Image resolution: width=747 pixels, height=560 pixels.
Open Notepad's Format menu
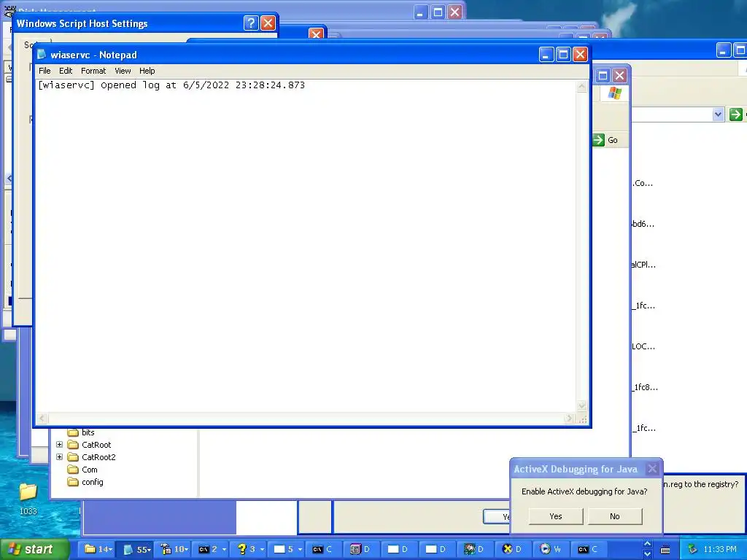[x=93, y=71]
